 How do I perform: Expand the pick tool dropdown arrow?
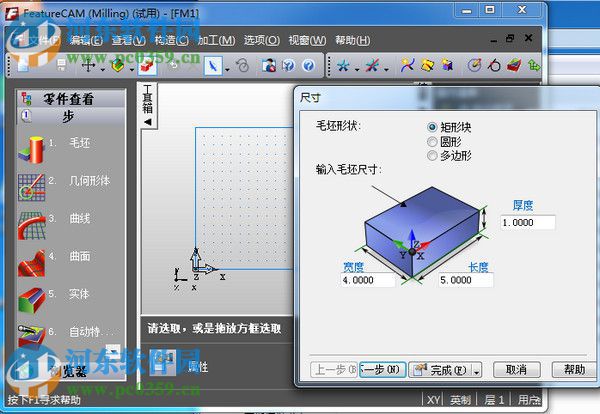(227, 70)
